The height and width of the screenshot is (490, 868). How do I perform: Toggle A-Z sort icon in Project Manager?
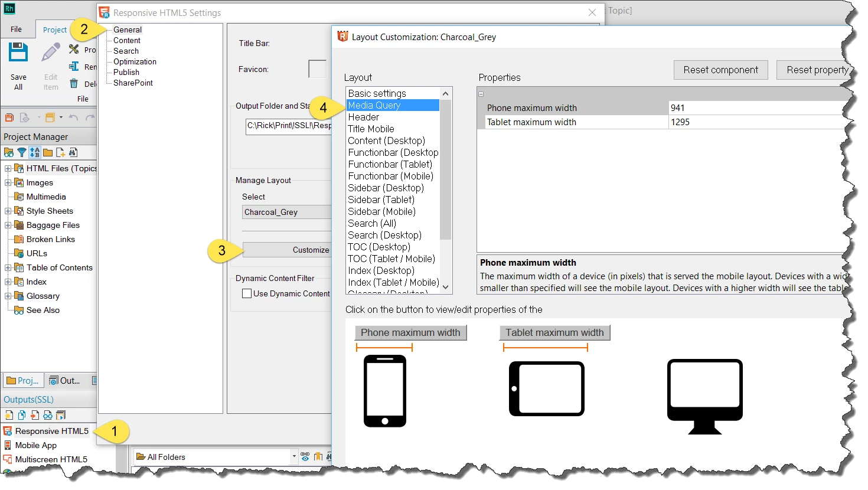pyautogui.click(x=35, y=152)
